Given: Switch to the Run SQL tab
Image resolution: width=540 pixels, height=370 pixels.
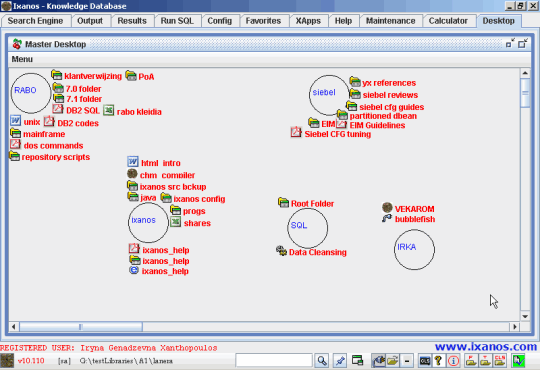Looking at the screenshot, I should pos(177,21).
